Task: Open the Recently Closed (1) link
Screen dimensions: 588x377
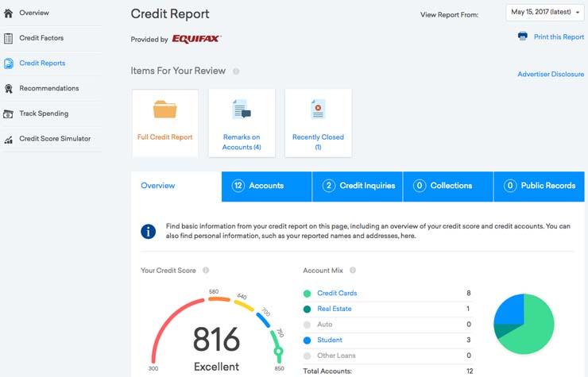Action: tap(318, 142)
